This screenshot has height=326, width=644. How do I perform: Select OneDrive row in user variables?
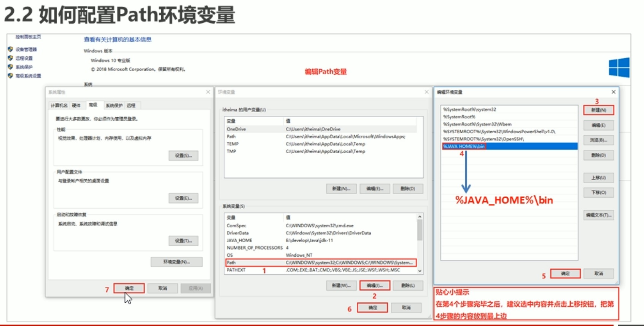(x=321, y=129)
